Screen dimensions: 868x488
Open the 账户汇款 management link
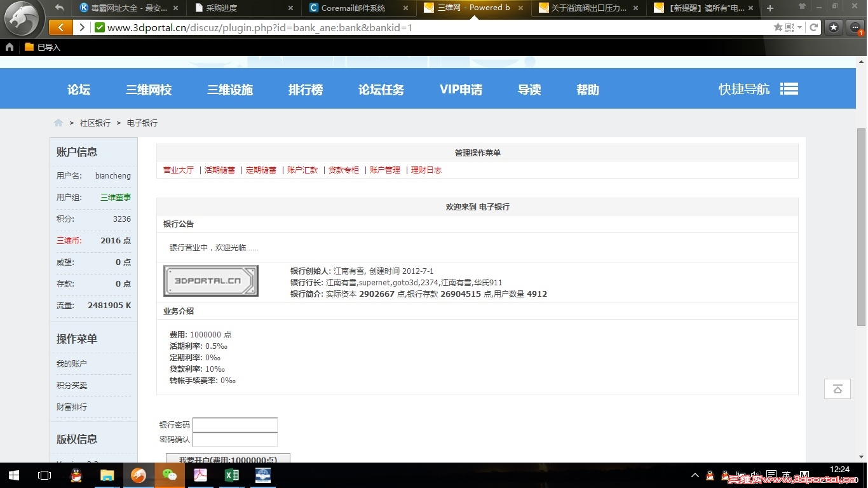click(x=302, y=170)
